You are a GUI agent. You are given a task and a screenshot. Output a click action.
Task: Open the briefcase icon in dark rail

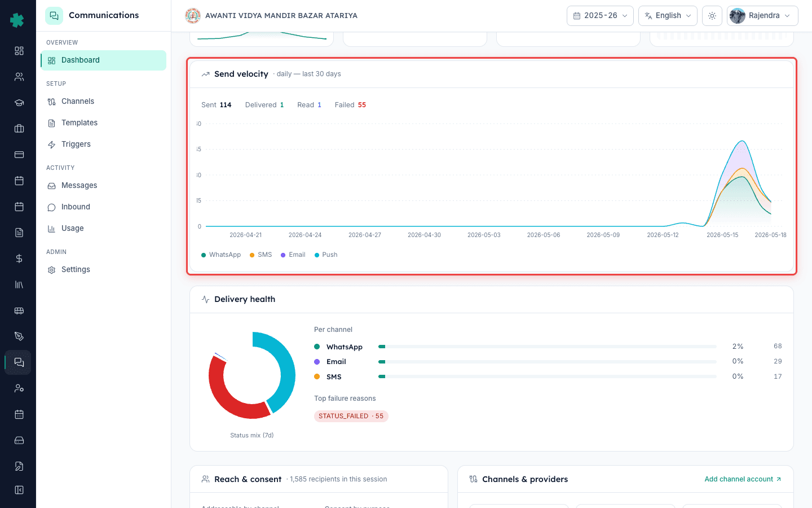[x=19, y=129]
